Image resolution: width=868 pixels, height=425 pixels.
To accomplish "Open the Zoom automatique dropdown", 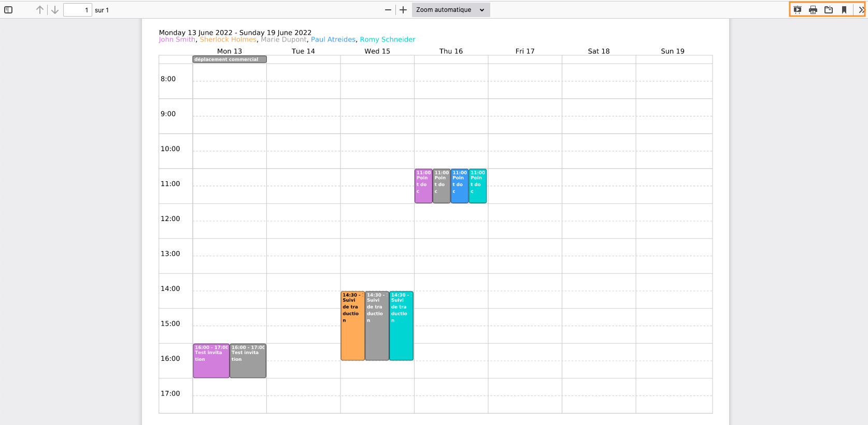I will [x=450, y=10].
